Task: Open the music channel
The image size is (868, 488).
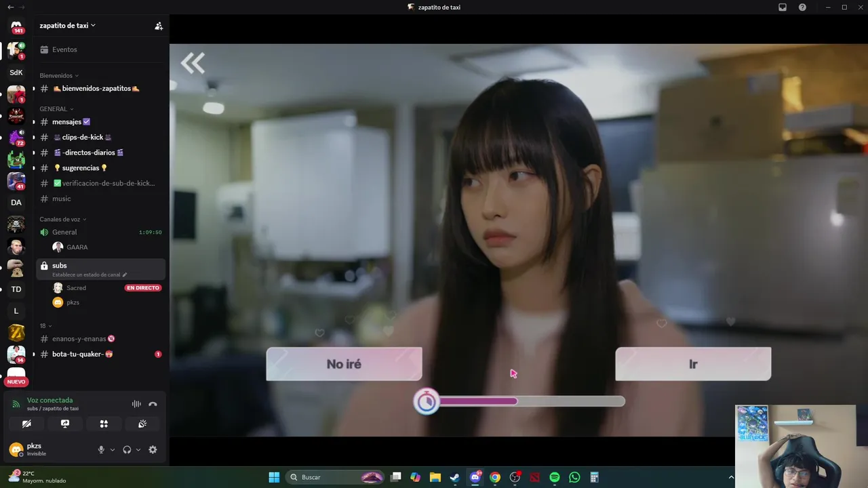Action: tap(100, 199)
